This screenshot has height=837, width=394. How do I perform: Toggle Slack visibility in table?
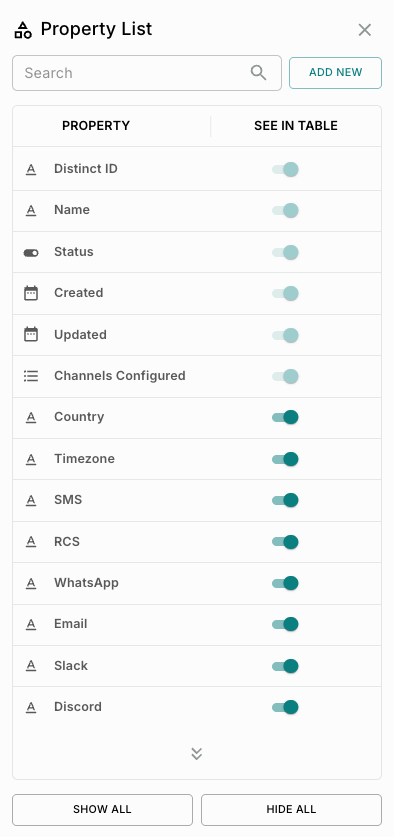click(x=285, y=666)
